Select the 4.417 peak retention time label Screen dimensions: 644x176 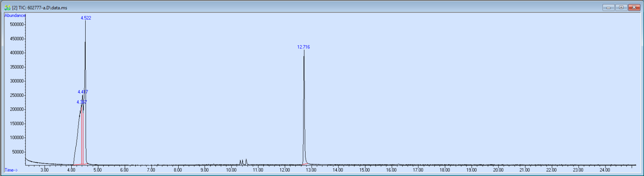(x=83, y=92)
